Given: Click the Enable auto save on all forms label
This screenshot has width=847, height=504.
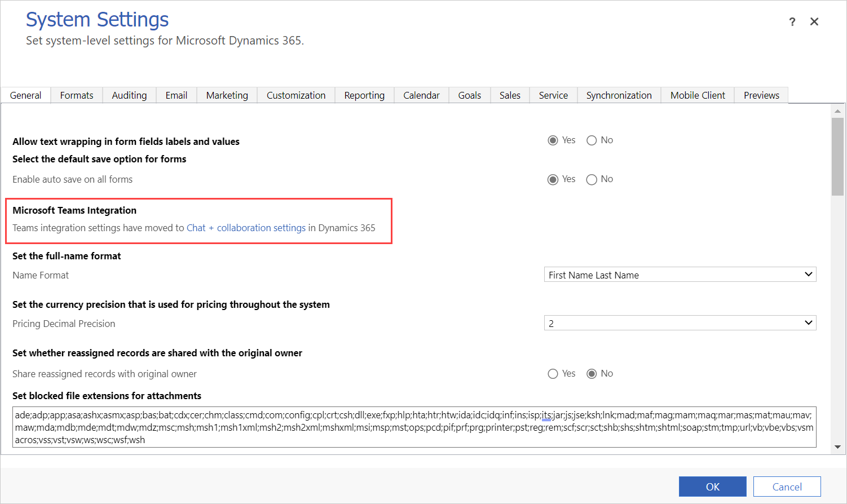Looking at the screenshot, I should [x=72, y=179].
